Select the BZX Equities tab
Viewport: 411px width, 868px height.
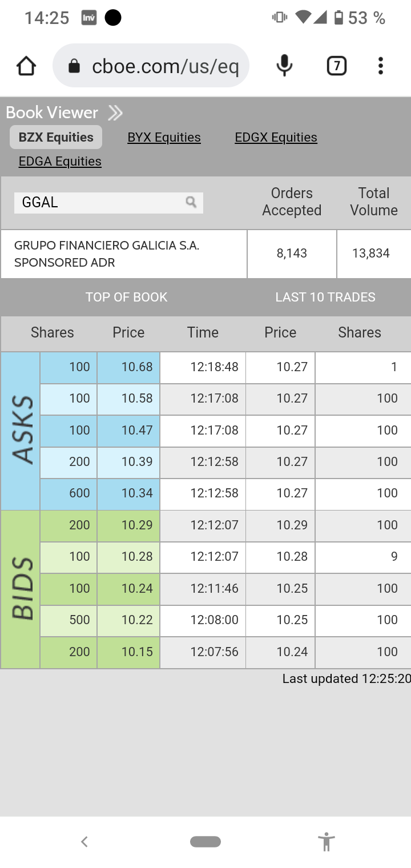(x=56, y=138)
